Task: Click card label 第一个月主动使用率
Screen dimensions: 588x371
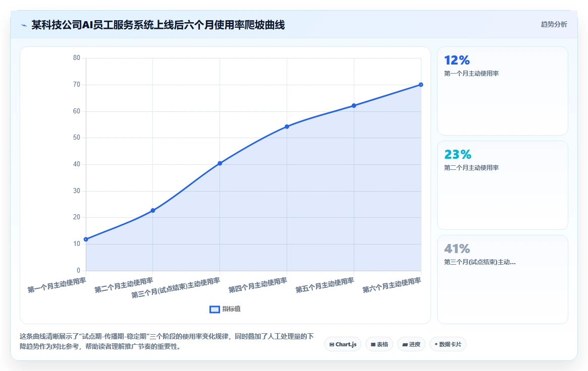Action: click(x=471, y=74)
